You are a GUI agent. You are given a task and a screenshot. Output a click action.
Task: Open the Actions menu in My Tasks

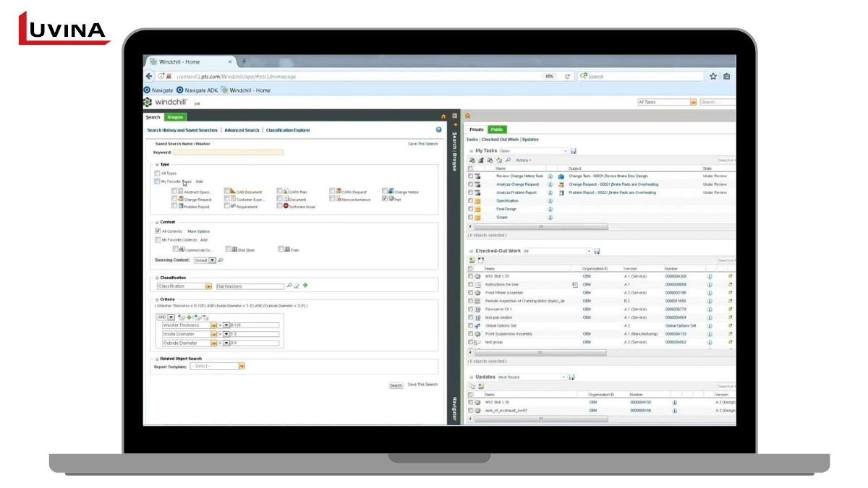(x=523, y=160)
